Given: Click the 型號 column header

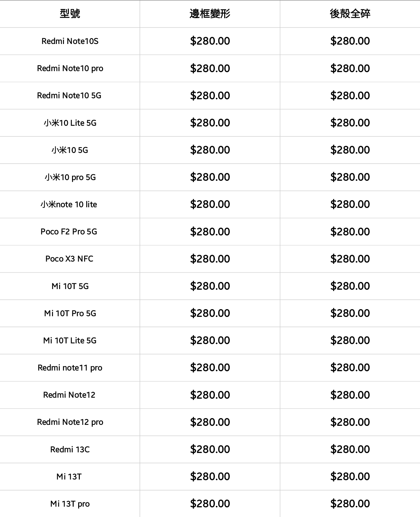Looking at the screenshot, I should coord(70,14).
